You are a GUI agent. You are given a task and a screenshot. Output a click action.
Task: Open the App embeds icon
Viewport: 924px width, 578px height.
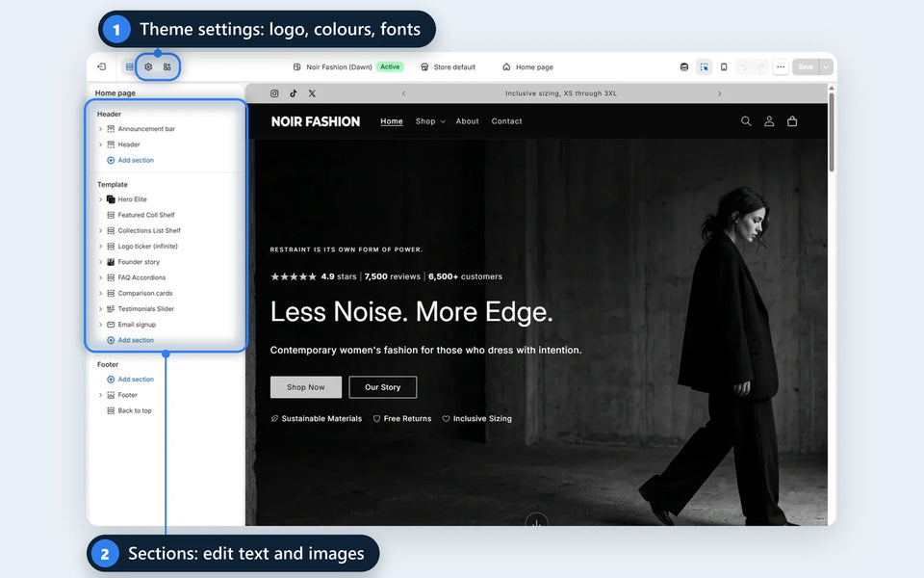coord(167,67)
